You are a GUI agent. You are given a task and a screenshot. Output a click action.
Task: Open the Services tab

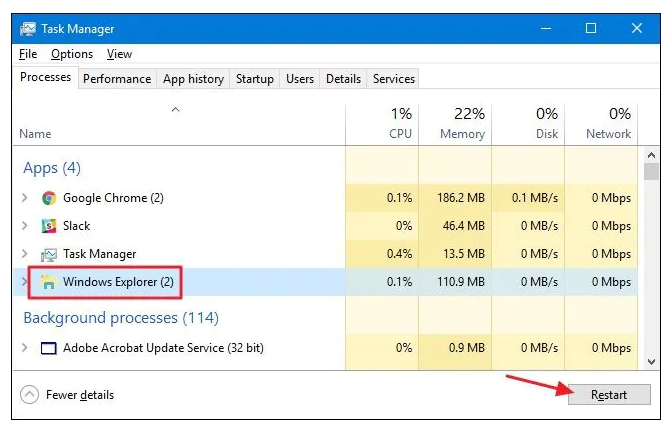(x=393, y=78)
